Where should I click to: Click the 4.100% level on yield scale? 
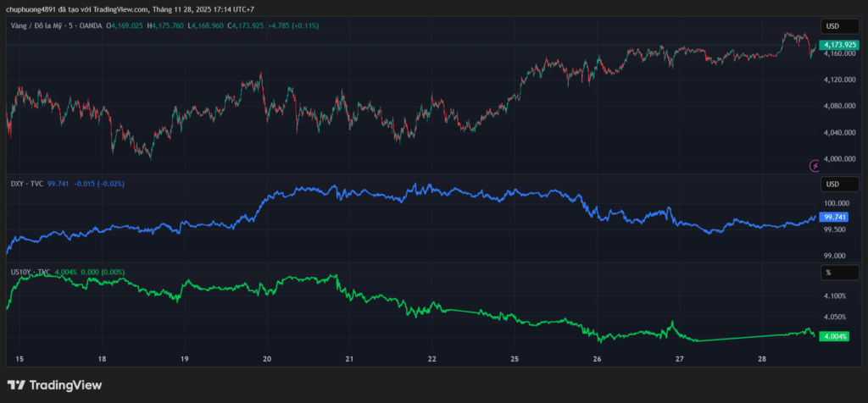834,295
